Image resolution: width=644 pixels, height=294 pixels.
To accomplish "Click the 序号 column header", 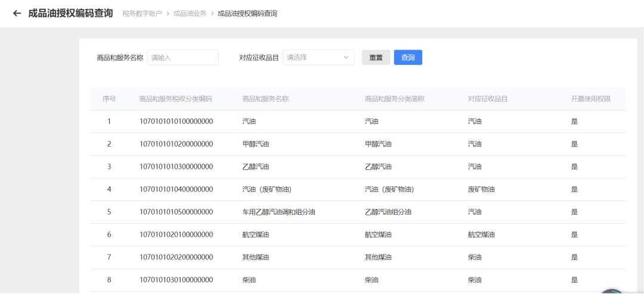I will (x=109, y=99).
